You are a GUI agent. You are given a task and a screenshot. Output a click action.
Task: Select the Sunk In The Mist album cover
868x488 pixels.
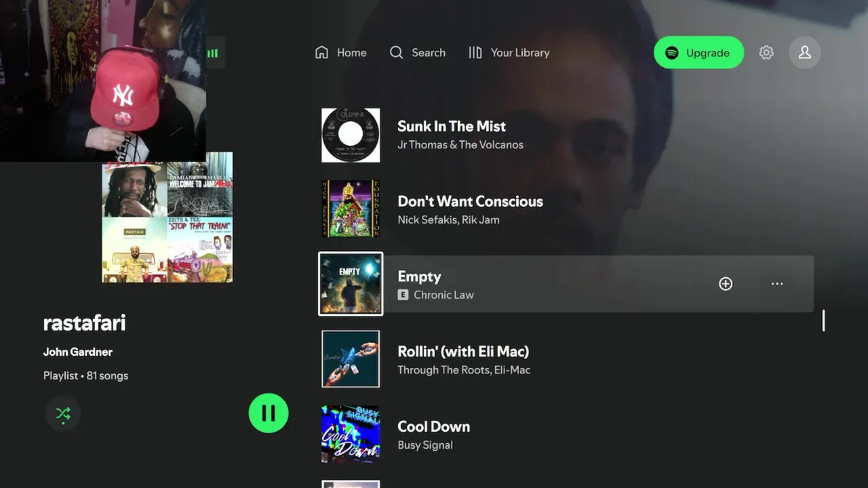pyautogui.click(x=351, y=135)
